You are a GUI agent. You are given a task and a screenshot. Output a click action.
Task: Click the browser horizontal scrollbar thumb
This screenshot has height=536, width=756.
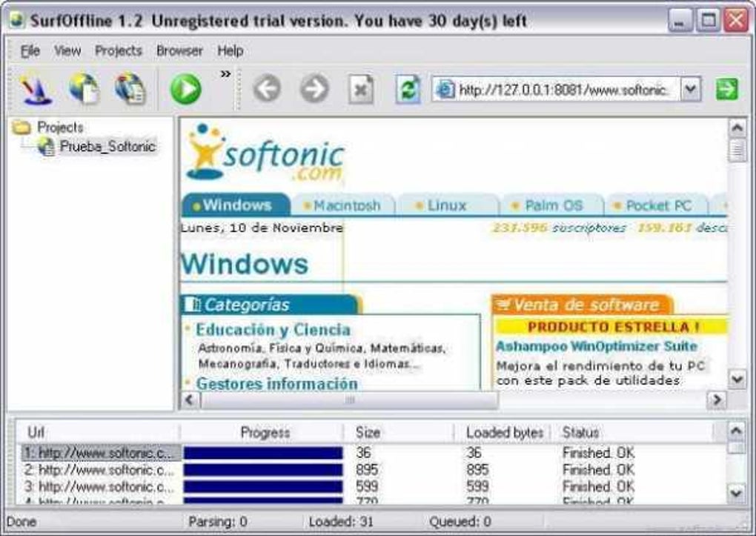350,400
